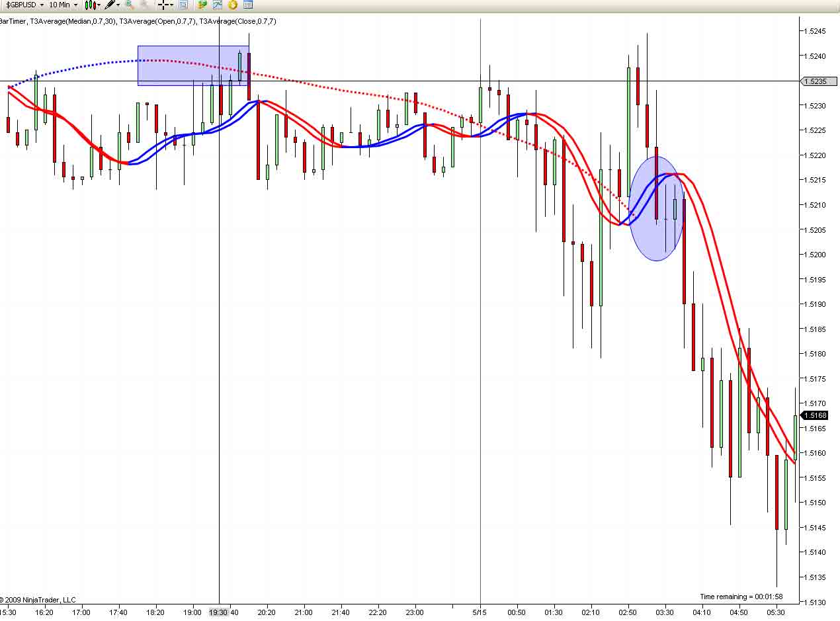Expand the drawing tools dropdown arrow

[118, 5]
